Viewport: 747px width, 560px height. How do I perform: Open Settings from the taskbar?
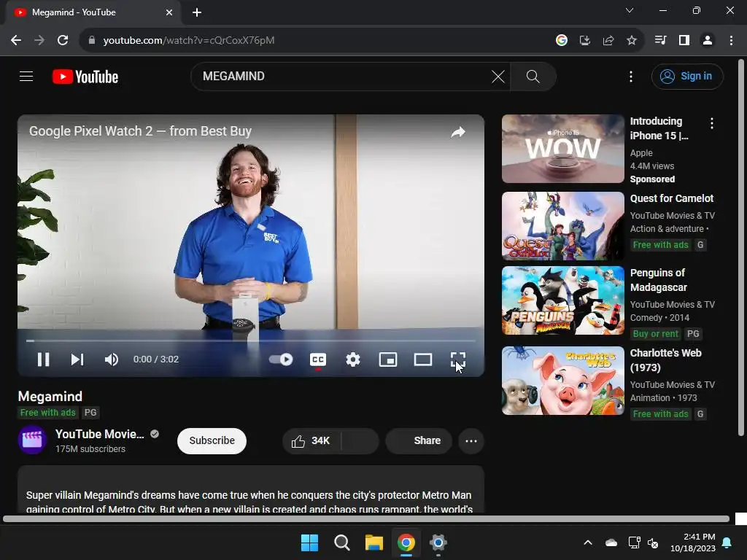coord(438,542)
